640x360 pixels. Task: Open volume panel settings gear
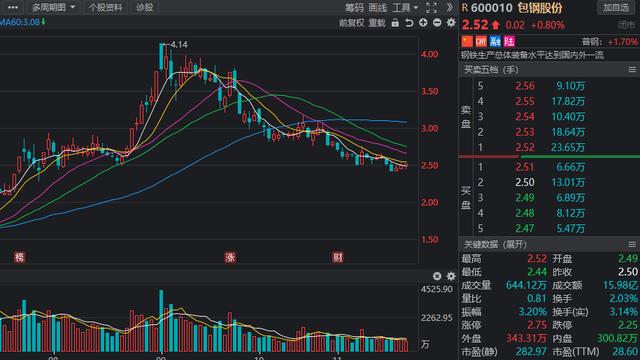(x=451, y=276)
